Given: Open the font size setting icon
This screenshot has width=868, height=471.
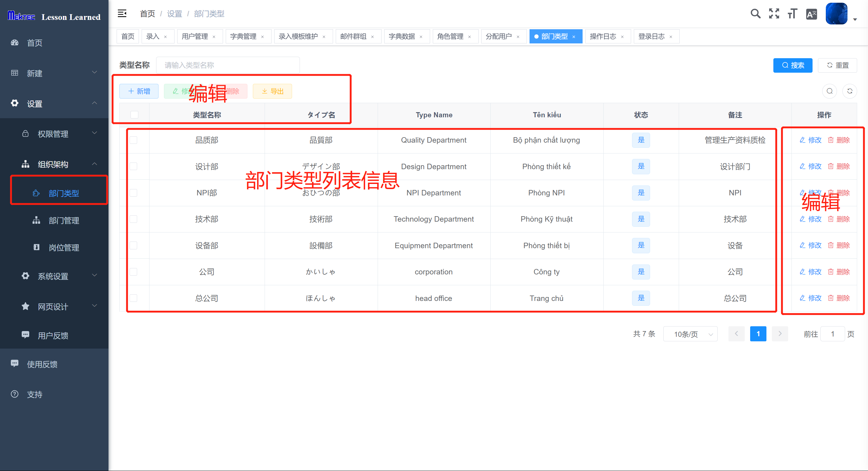Looking at the screenshot, I should (793, 14).
